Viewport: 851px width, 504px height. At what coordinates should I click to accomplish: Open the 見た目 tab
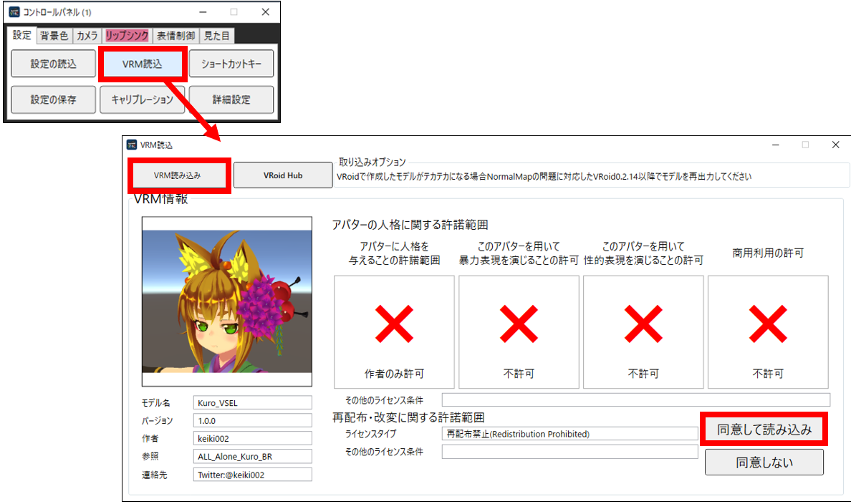tap(216, 36)
